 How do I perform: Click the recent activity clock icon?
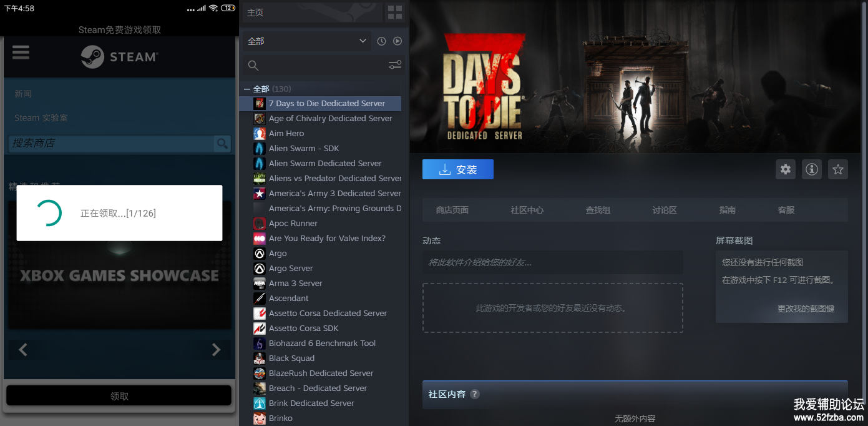coord(382,41)
